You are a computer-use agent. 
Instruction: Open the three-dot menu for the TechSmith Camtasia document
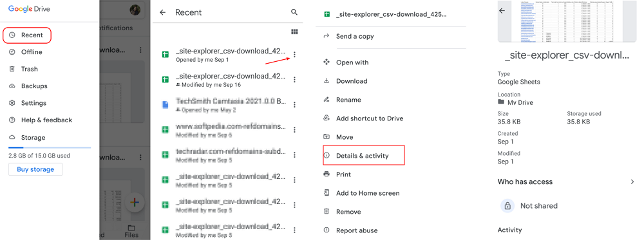(x=294, y=105)
